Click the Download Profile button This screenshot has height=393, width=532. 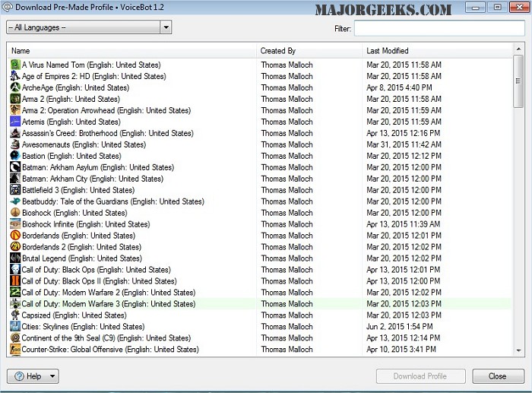coord(421,376)
